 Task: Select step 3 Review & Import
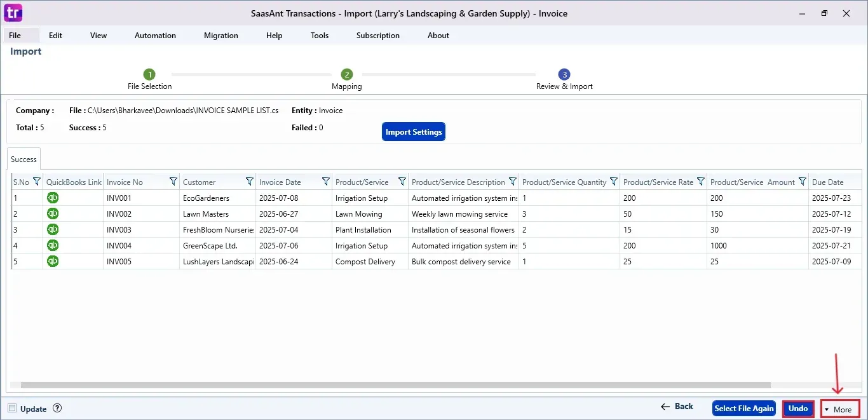point(564,74)
